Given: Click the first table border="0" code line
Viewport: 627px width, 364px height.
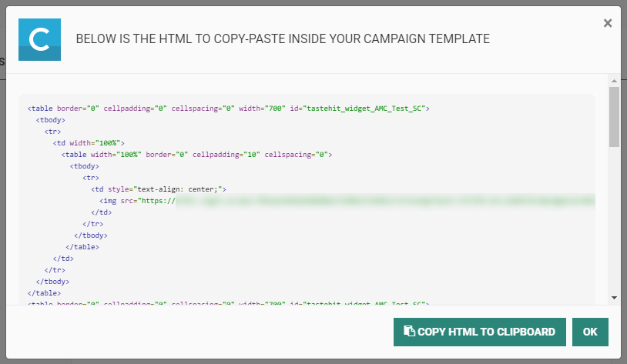Looking at the screenshot, I should pos(227,109).
